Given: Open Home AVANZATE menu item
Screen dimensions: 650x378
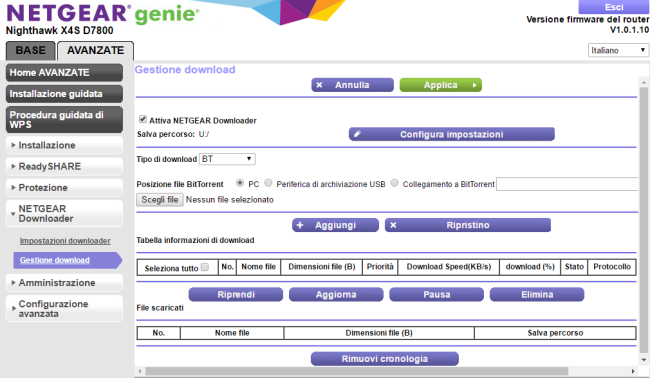Looking at the screenshot, I should tap(64, 73).
